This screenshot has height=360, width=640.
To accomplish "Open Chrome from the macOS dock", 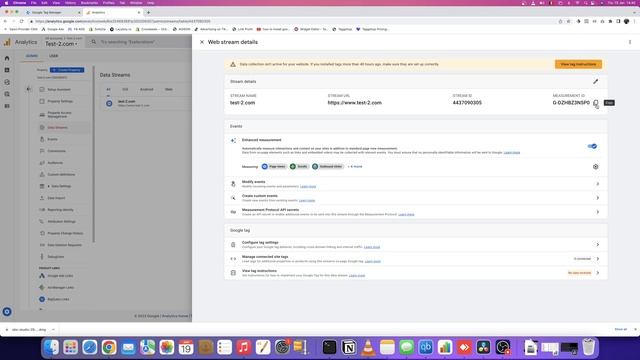I will 109,347.
